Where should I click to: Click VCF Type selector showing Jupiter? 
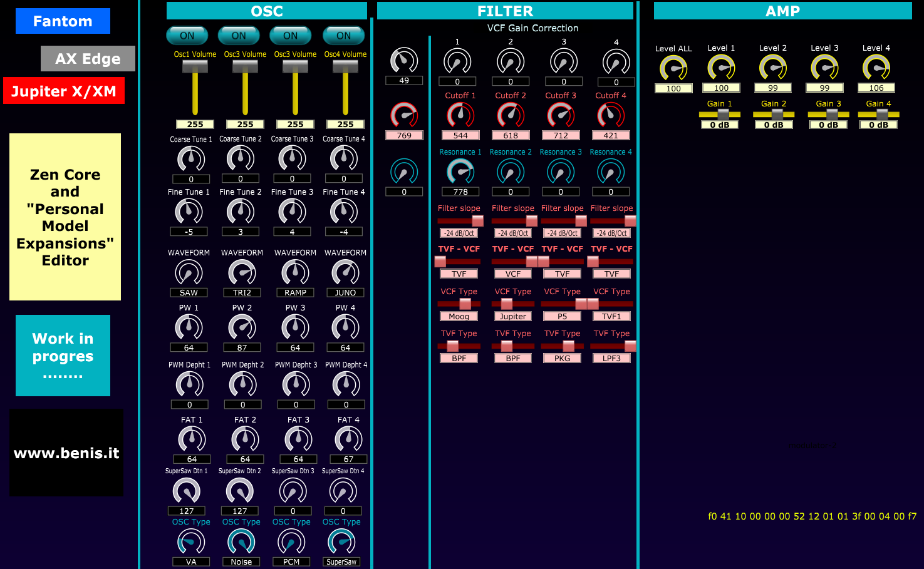point(513,304)
